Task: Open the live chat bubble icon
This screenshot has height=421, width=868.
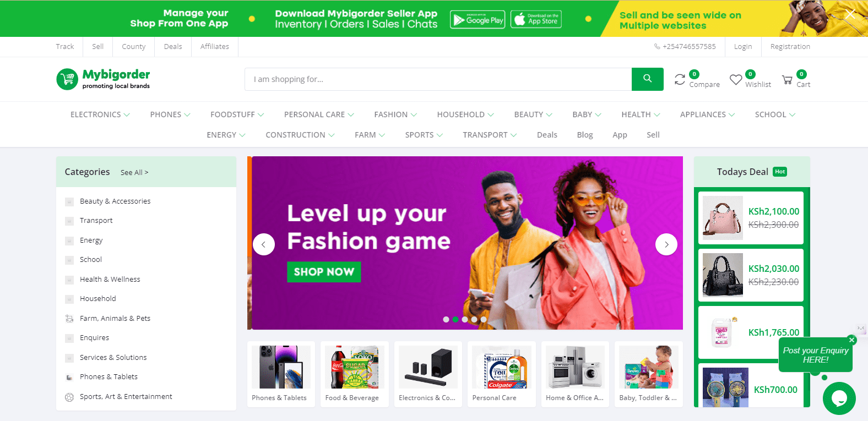Action: point(839,398)
